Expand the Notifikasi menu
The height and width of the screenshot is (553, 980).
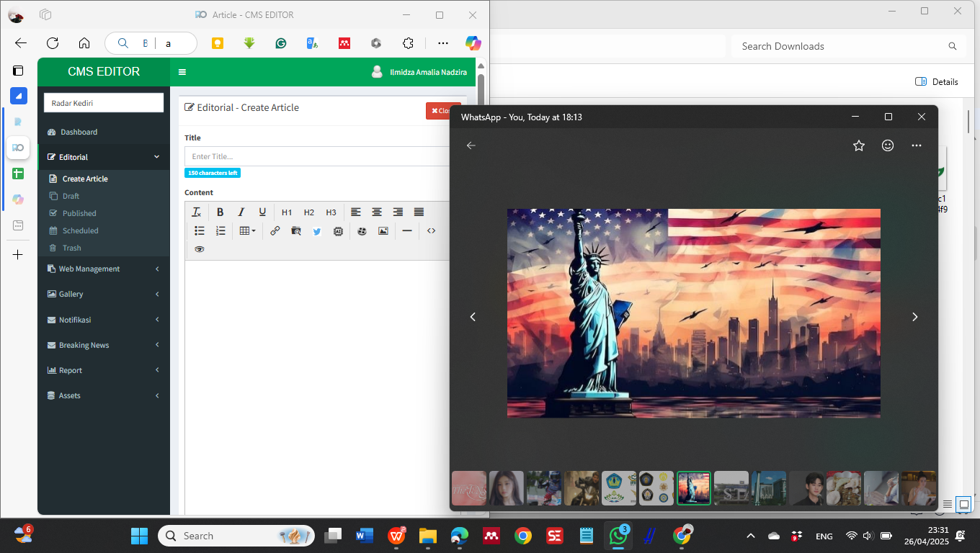[x=104, y=320]
